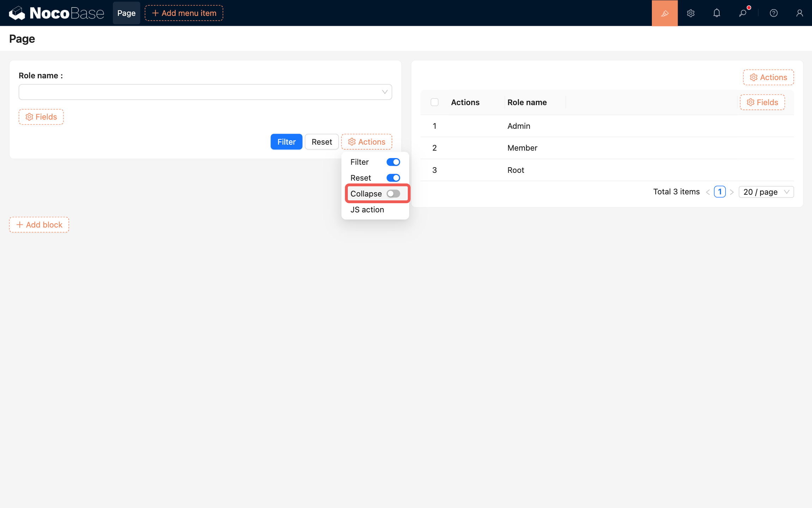This screenshot has height=508, width=812.
Task: Check the select-all table header checkbox
Action: pos(435,102)
